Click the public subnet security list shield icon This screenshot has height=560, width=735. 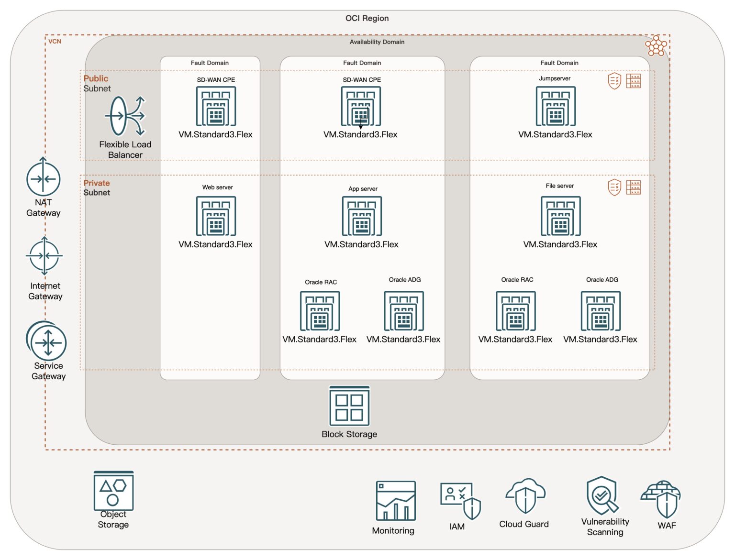coord(614,81)
